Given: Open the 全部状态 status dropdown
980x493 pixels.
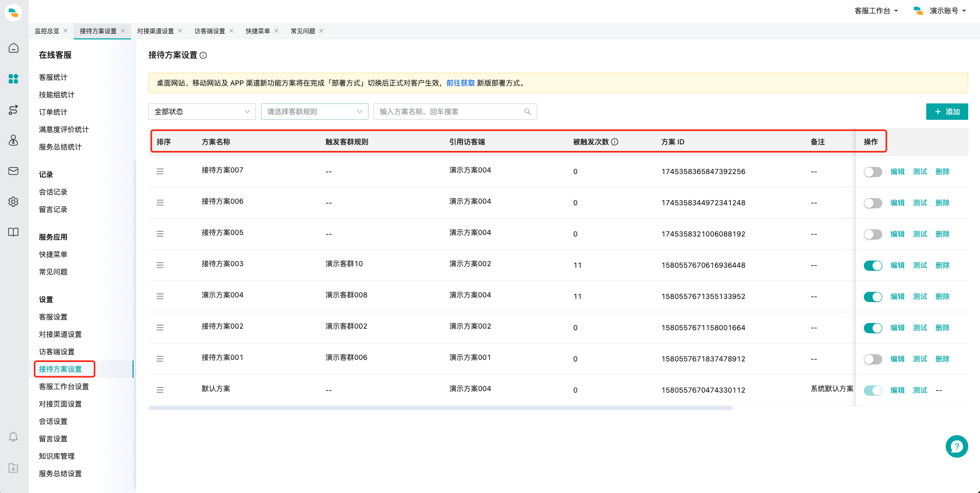Looking at the screenshot, I should (202, 112).
